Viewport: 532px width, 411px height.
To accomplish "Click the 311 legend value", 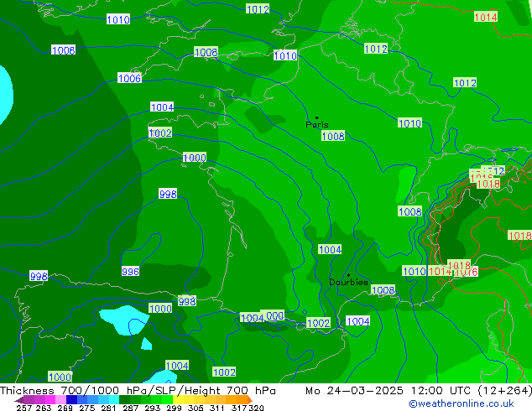I will (216, 408).
